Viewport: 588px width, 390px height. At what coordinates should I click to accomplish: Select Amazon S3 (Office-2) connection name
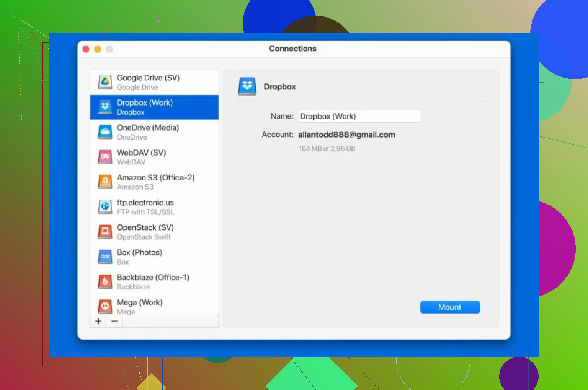tap(155, 177)
